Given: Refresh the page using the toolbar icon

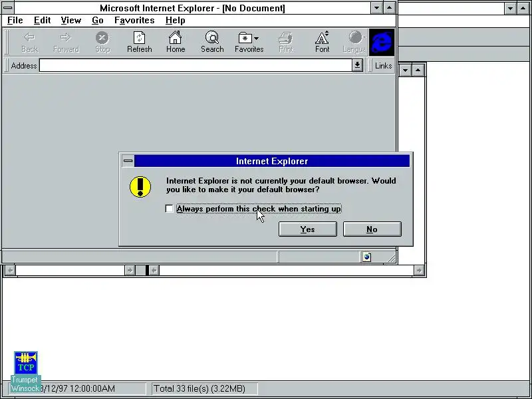Looking at the screenshot, I should coord(139,42).
